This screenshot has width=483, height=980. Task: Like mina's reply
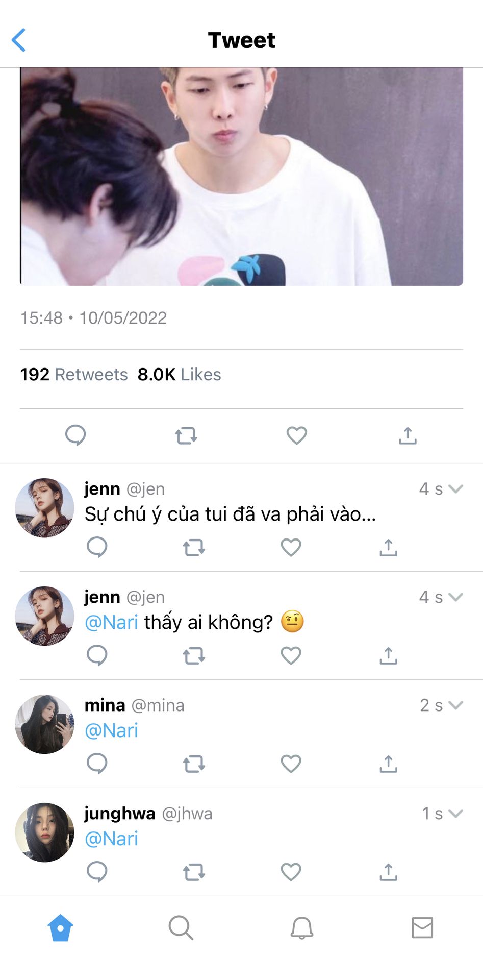tap(291, 764)
